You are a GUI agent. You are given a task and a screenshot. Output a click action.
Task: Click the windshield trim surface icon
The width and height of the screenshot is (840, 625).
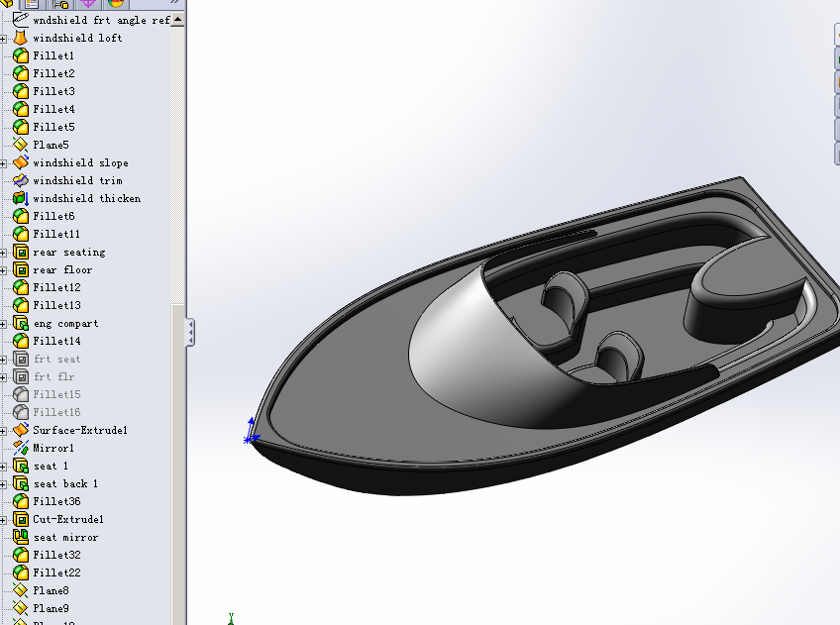pyautogui.click(x=21, y=180)
